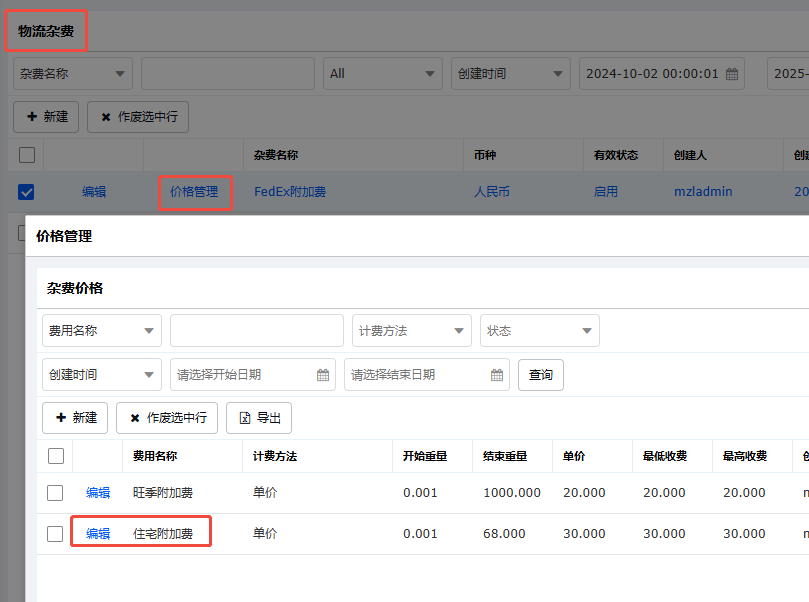Click X icon on 杂费价格 作废选中行 button
The width and height of the screenshot is (809, 602).
[135, 418]
